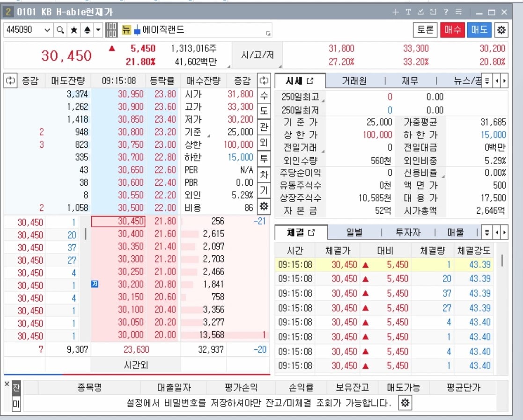Image resolution: width=523 pixels, height=420 pixels.
Task: Open help with the question mark icon
Action: (446, 12)
